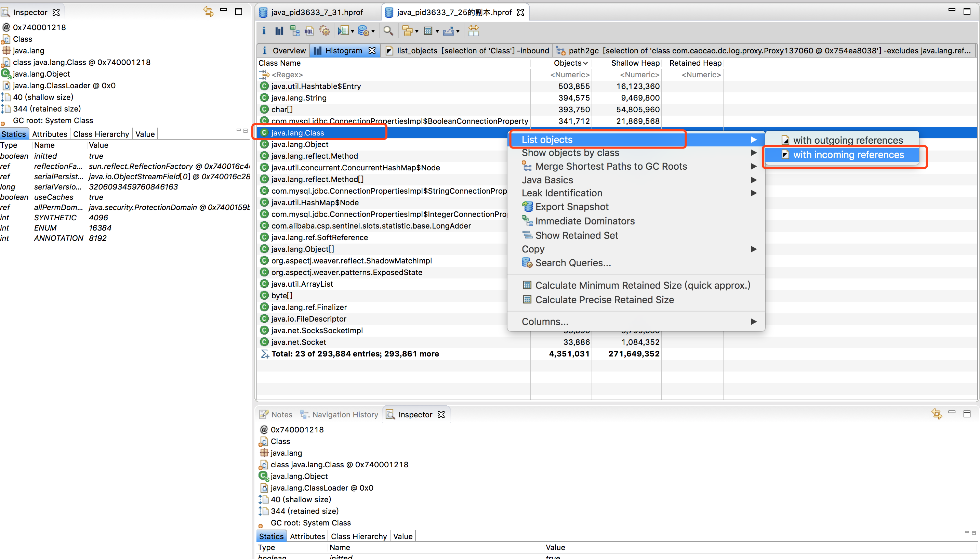This screenshot has width=980, height=559.
Task: Click the Objects column sort arrow
Action: 585,63
